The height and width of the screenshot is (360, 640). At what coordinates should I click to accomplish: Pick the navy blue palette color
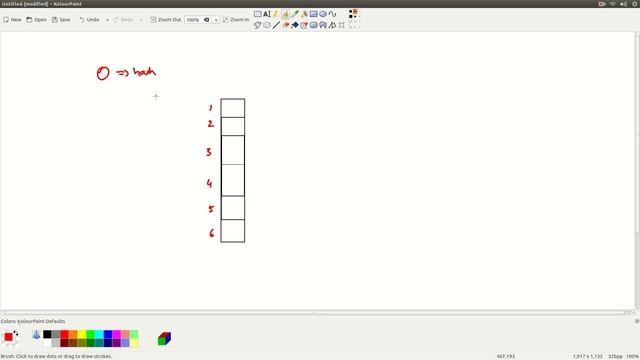(108, 343)
